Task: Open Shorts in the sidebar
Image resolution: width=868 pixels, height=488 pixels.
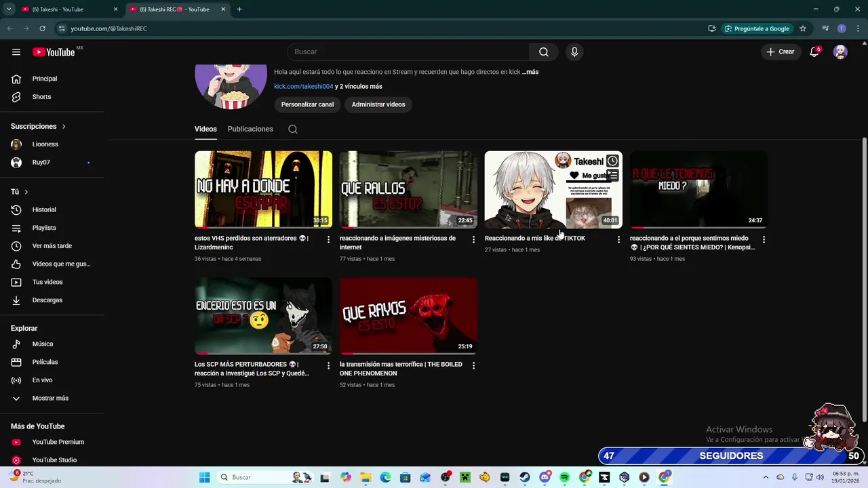Action: tap(50, 97)
